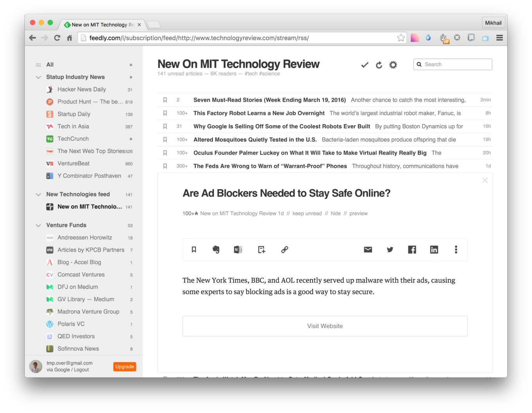Select the Startup Daily feed

tap(74, 114)
